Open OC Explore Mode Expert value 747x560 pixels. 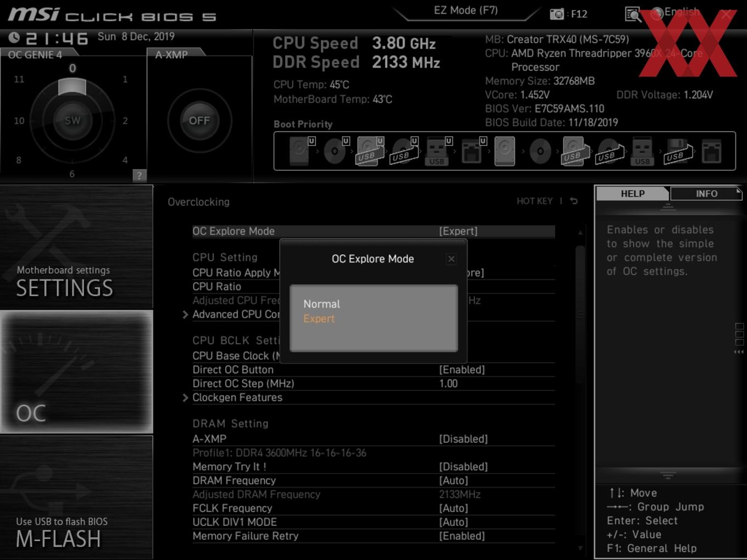point(458,231)
